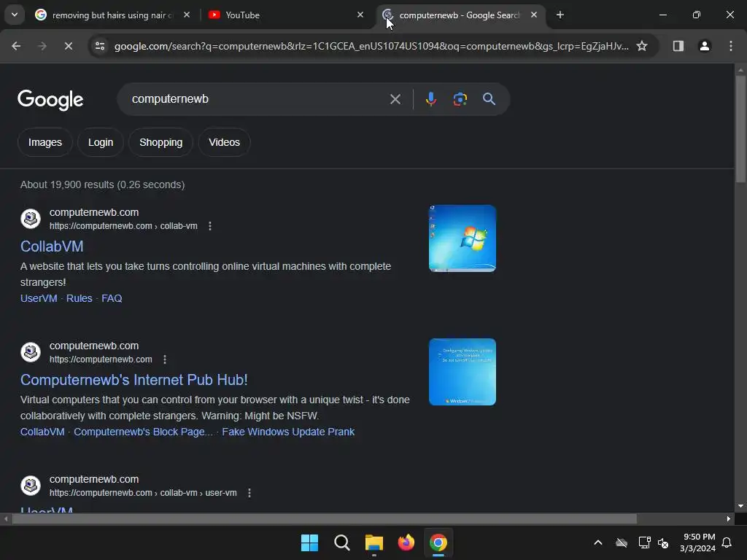Launch Firefox from the taskbar
The width and height of the screenshot is (747, 560).
406,542
